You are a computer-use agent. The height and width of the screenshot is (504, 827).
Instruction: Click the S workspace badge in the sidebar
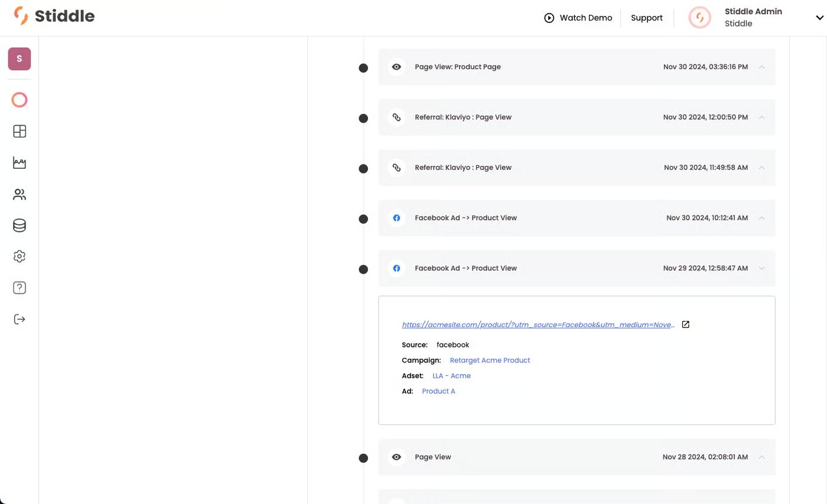[19, 59]
